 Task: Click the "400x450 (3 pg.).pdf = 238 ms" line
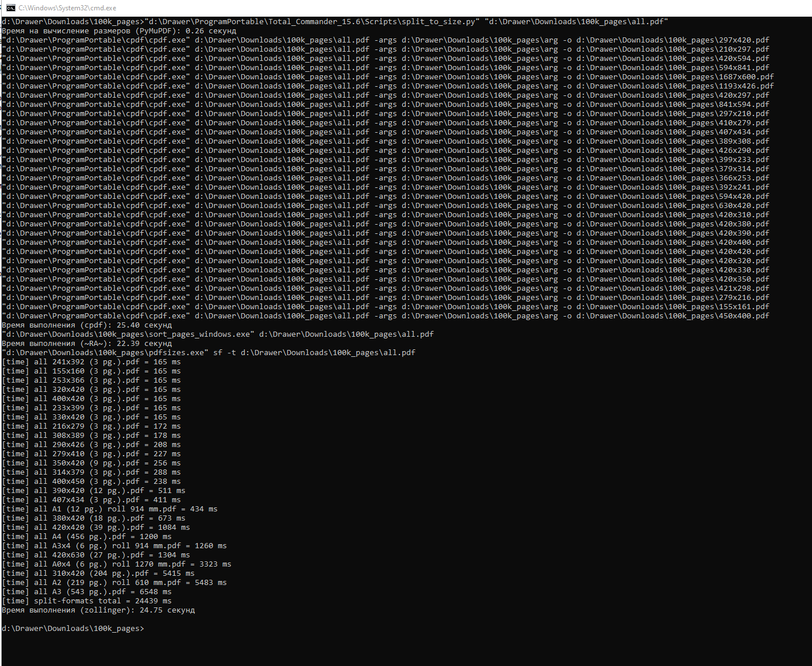tap(91, 482)
